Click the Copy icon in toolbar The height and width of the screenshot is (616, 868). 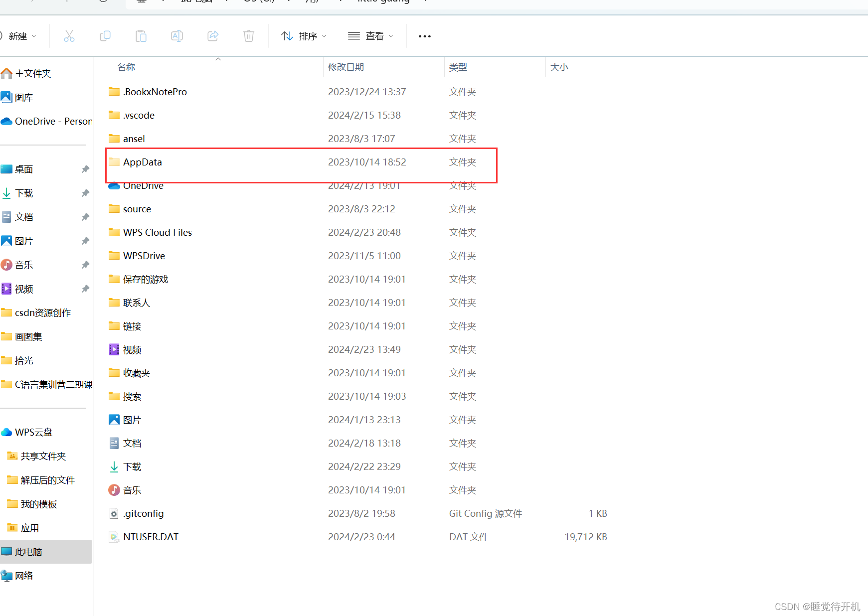pyautogui.click(x=105, y=36)
